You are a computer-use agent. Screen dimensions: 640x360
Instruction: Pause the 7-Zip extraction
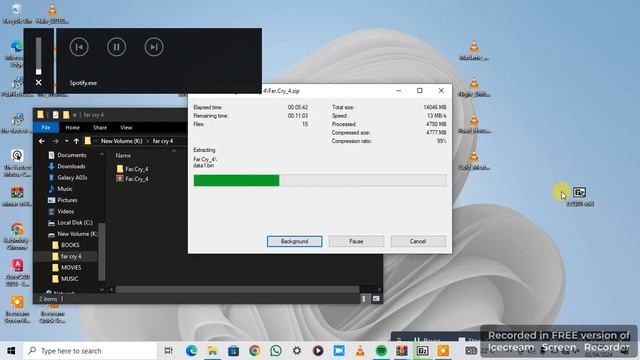pos(356,241)
